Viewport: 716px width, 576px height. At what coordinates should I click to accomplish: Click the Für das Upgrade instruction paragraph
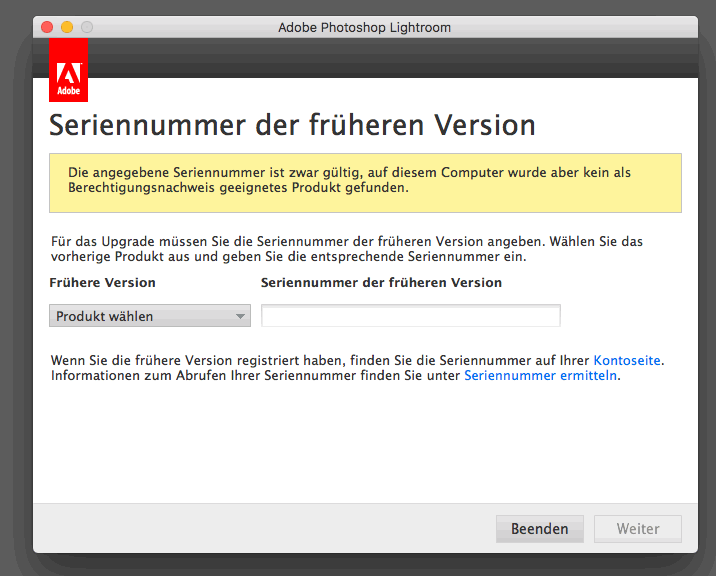pyautogui.click(x=347, y=249)
